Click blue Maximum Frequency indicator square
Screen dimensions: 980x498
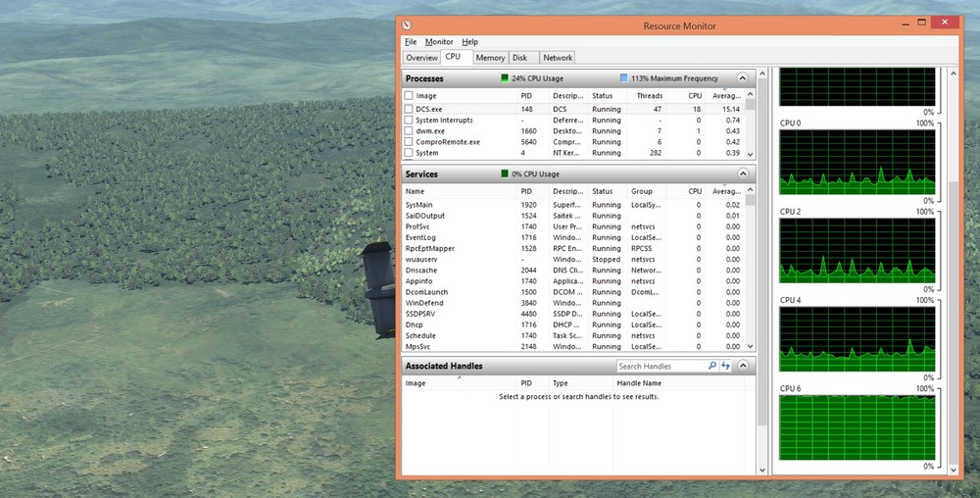coord(623,78)
